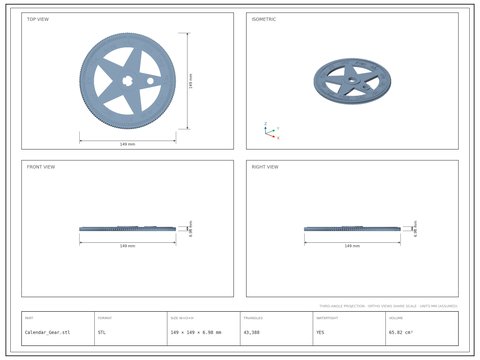The height and width of the screenshot is (360, 480).
Task: Click the Calendar_Gear.stl part name
Action: pyautogui.click(x=47, y=332)
